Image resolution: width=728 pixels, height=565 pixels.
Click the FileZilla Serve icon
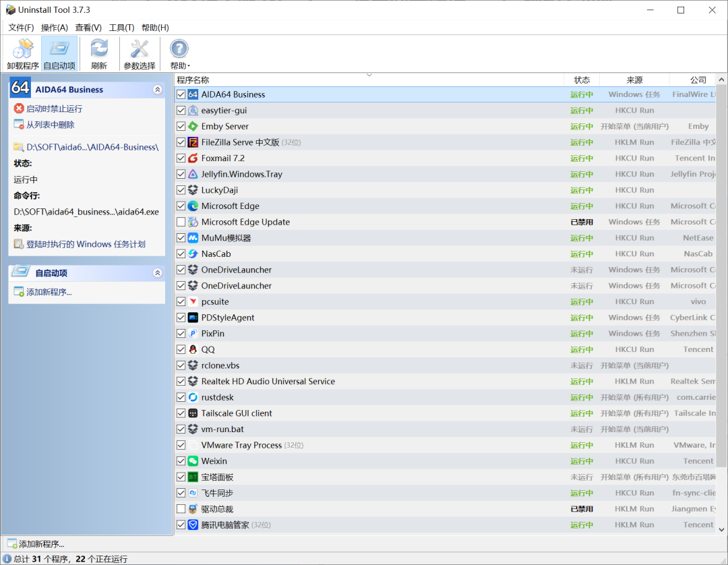pos(193,142)
